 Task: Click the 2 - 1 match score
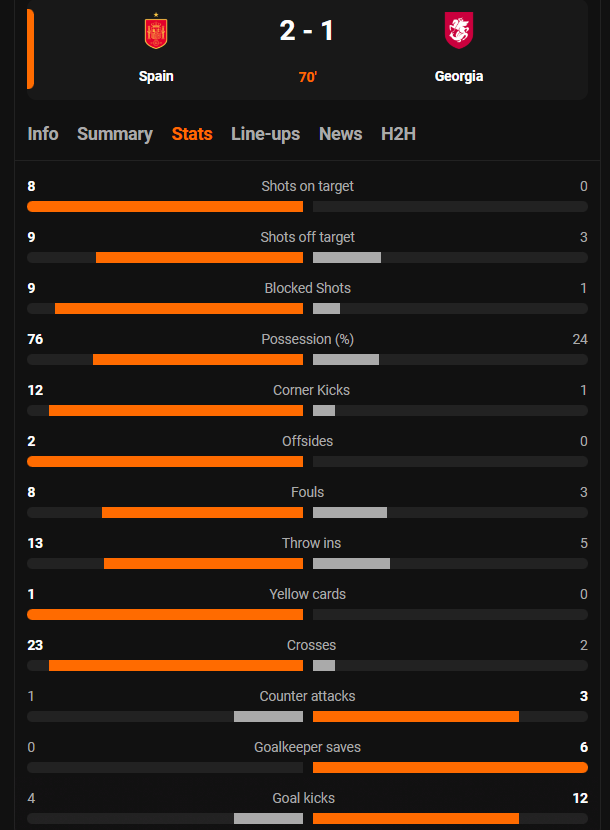pos(307,32)
